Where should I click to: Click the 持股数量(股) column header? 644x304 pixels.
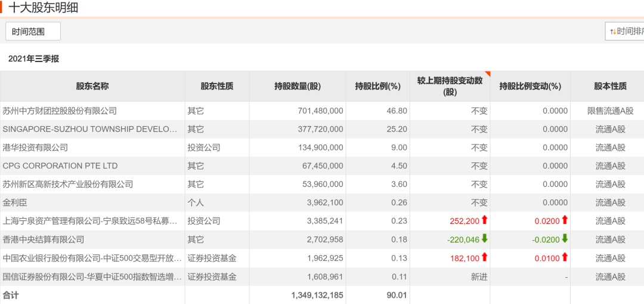click(298, 86)
